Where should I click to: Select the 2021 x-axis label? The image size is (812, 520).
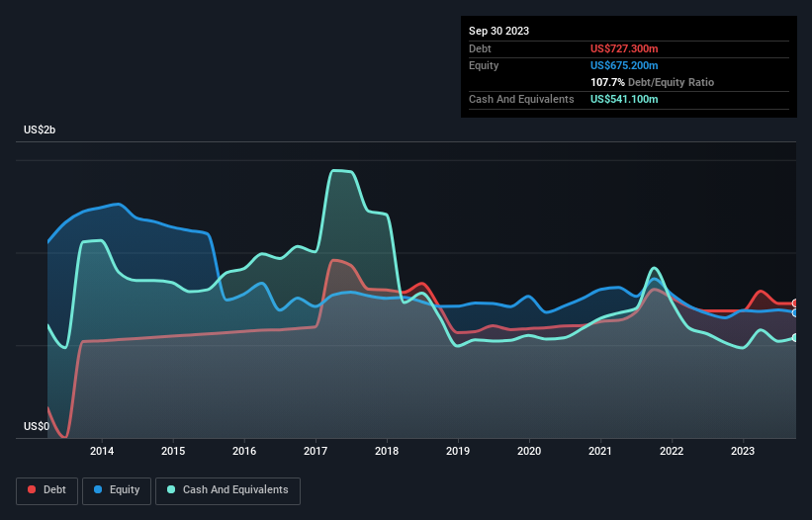click(600, 451)
